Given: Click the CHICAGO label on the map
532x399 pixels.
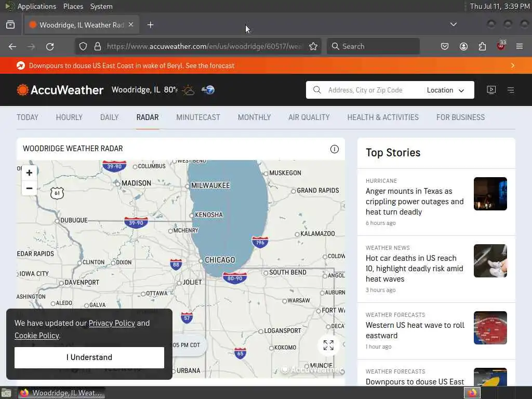Looking at the screenshot, I should 220,260.
